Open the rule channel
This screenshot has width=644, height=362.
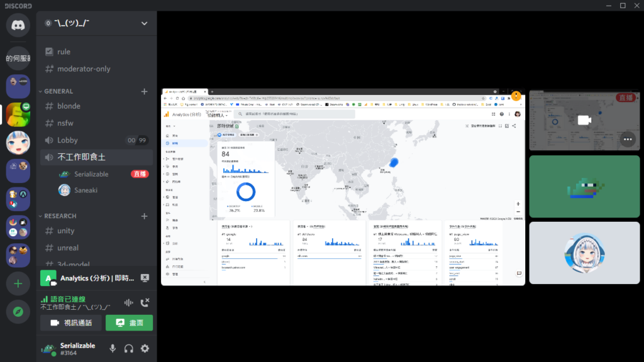64,52
